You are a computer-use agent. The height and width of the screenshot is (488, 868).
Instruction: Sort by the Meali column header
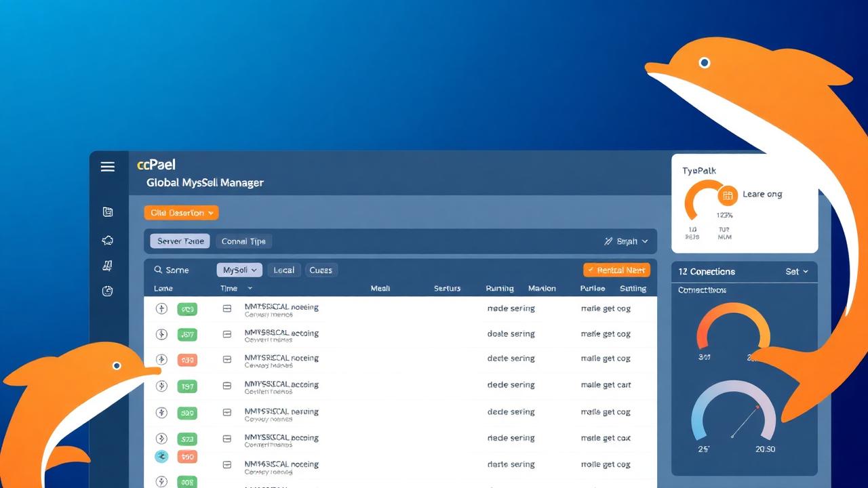(x=380, y=289)
